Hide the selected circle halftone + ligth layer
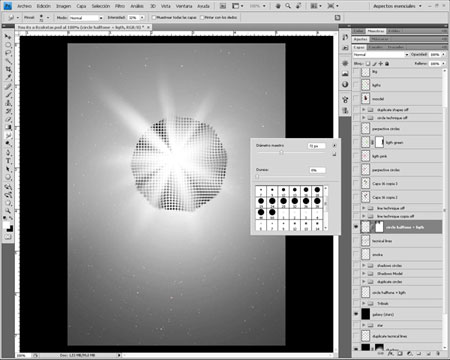The width and height of the screenshot is (450, 360). click(x=356, y=227)
